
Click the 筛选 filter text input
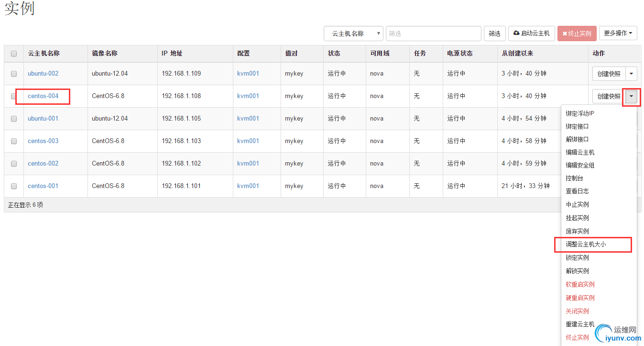pos(434,33)
